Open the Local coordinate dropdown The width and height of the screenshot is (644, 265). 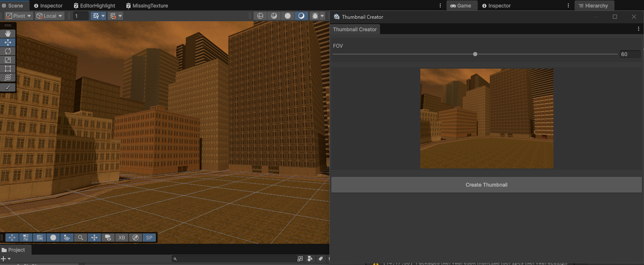pyautogui.click(x=49, y=16)
